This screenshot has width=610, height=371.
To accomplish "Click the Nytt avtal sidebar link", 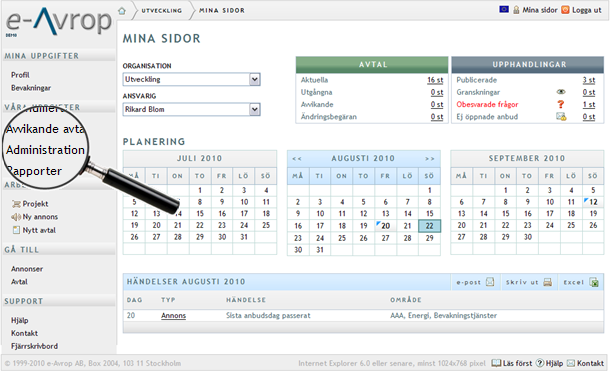I will [39, 230].
